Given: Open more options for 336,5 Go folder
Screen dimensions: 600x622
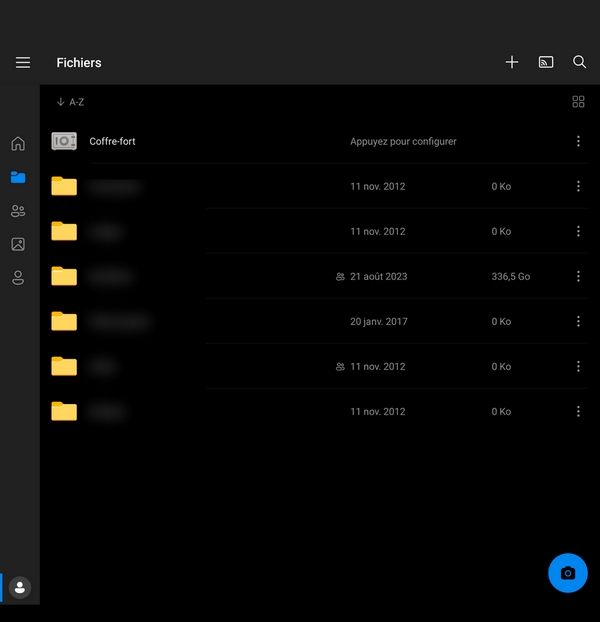Looking at the screenshot, I should (578, 276).
